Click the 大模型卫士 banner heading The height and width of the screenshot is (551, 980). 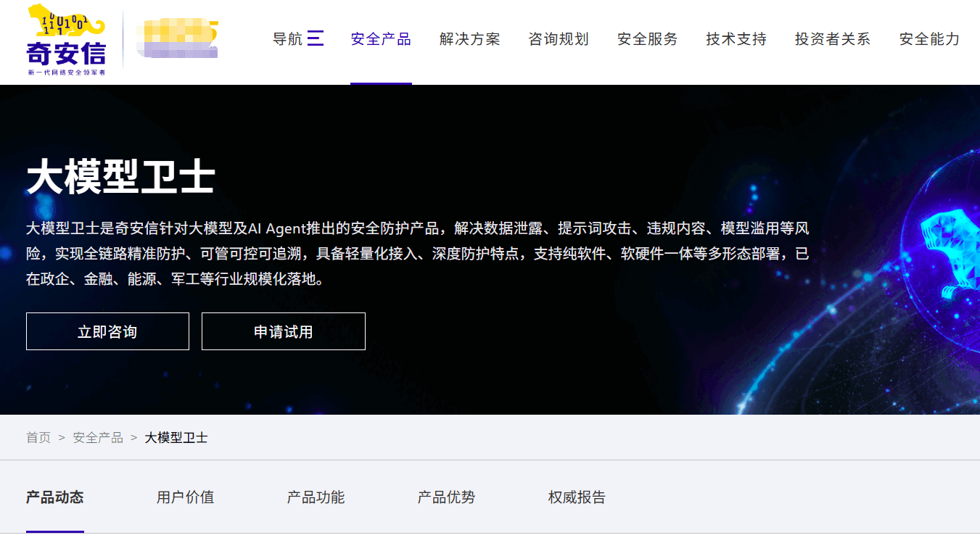pos(120,178)
